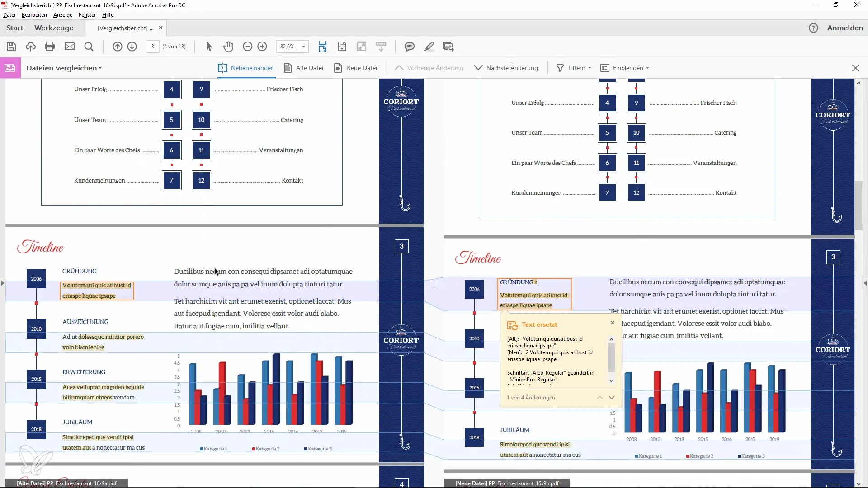Screen dimensions: 868x488
Task: Expand Dateien vergleichen dropdown
Action: [x=64, y=68]
